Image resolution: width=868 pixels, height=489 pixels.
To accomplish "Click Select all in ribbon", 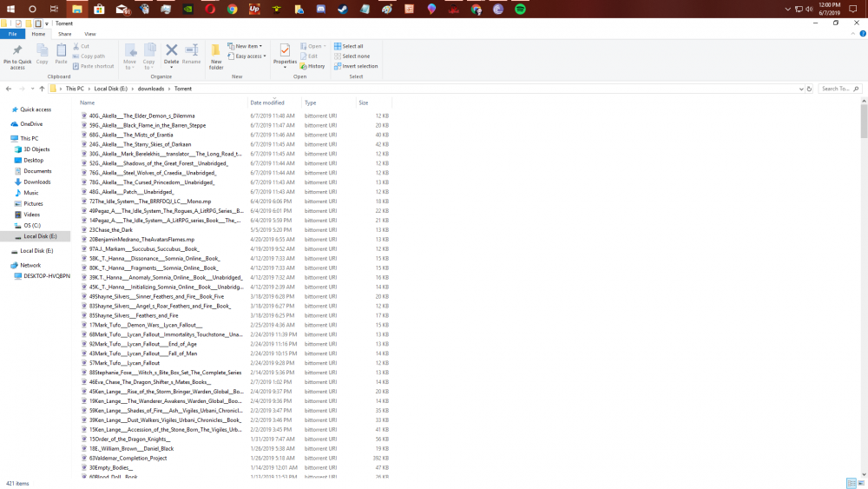I will pyautogui.click(x=349, y=47).
